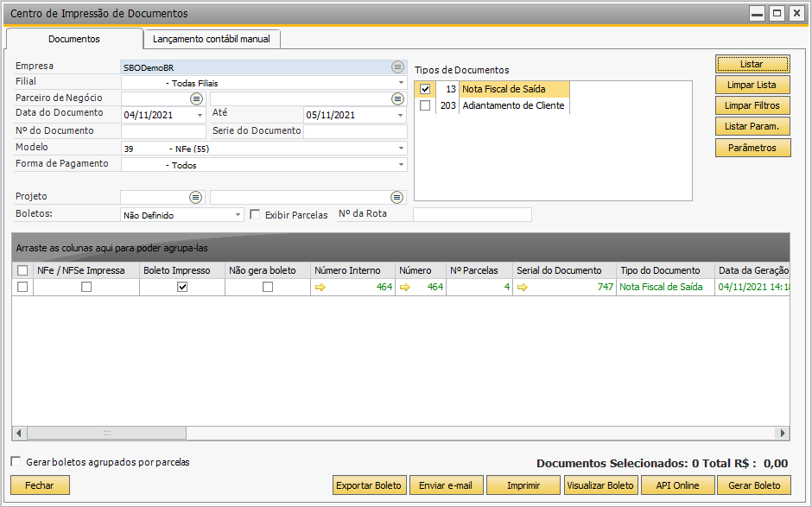
Task: Open Empresa selection list icon
Action: pyautogui.click(x=397, y=67)
